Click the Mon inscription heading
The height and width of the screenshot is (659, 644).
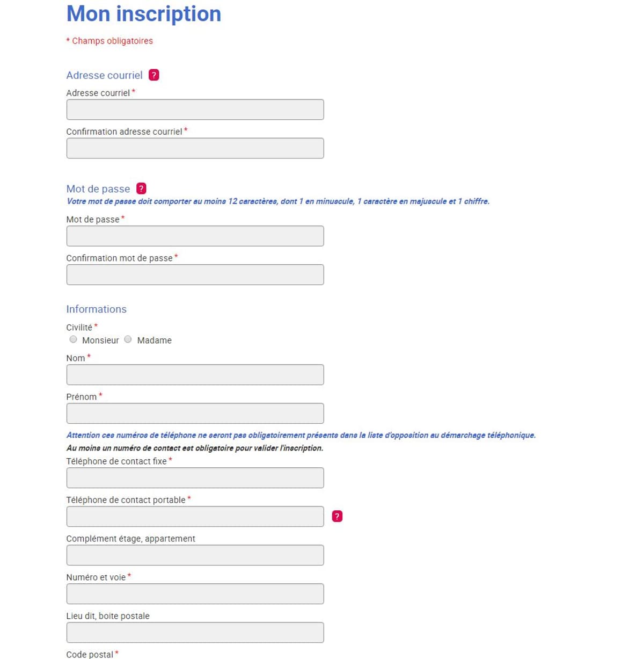(143, 13)
